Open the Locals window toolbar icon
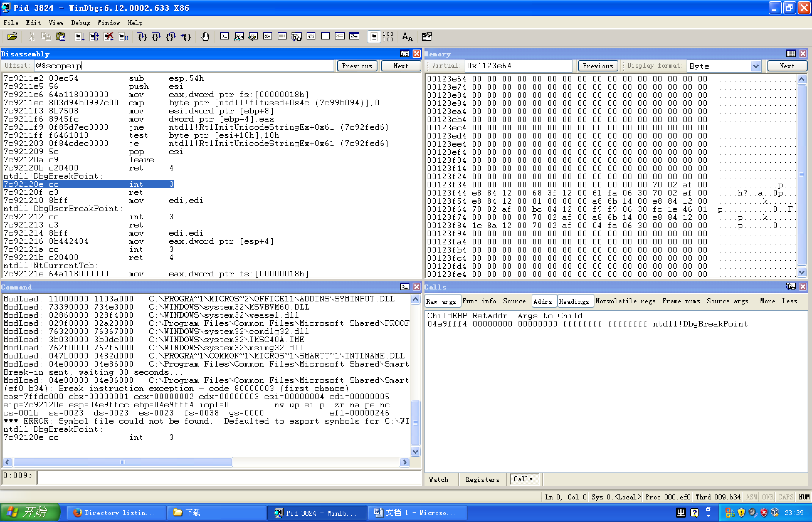The image size is (812, 522). click(x=253, y=37)
